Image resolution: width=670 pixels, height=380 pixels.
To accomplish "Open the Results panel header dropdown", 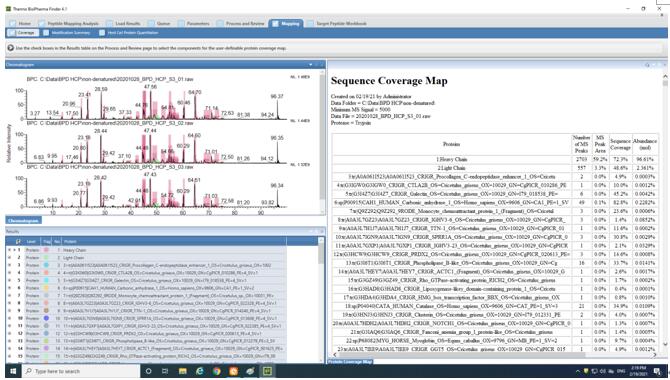I will (x=311, y=231).
